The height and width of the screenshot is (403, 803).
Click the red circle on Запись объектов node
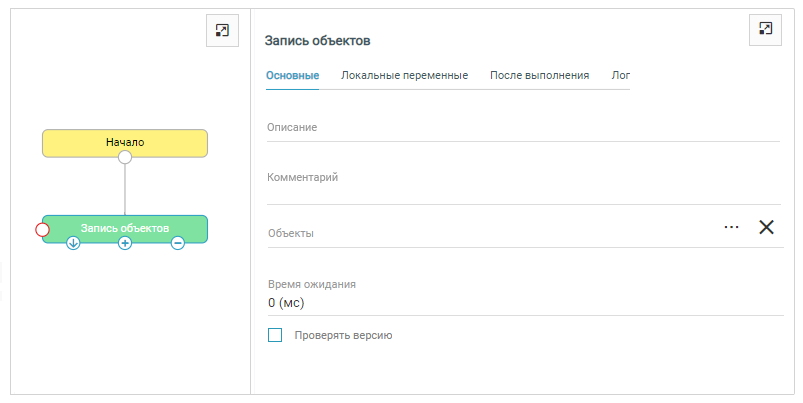(42, 230)
